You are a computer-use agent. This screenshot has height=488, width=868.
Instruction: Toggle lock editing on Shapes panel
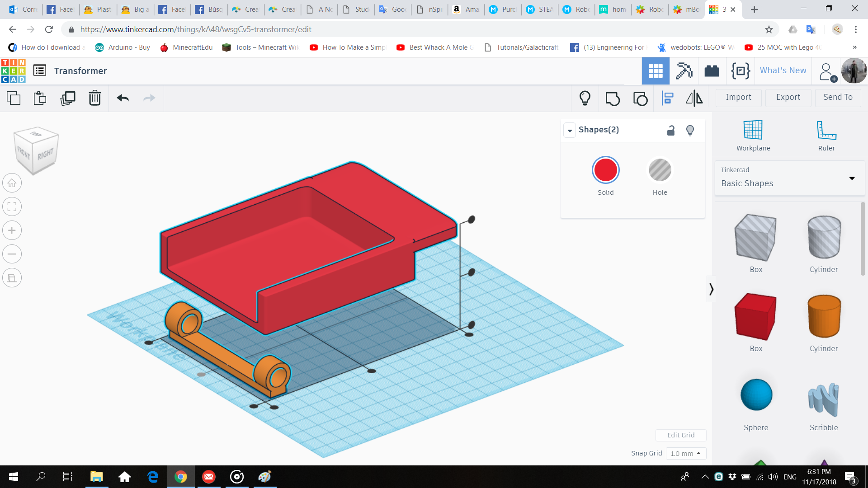click(x=671, y=131)
